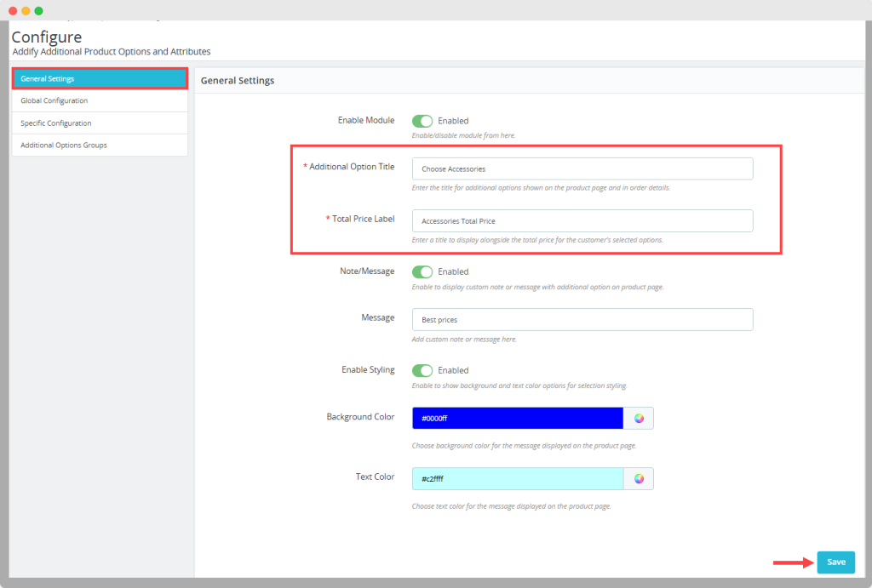This screenshot has width=872, height=588.
Task: Click the yellow minimize window dot
Action: pyautogui.click(x=26, y=11)
